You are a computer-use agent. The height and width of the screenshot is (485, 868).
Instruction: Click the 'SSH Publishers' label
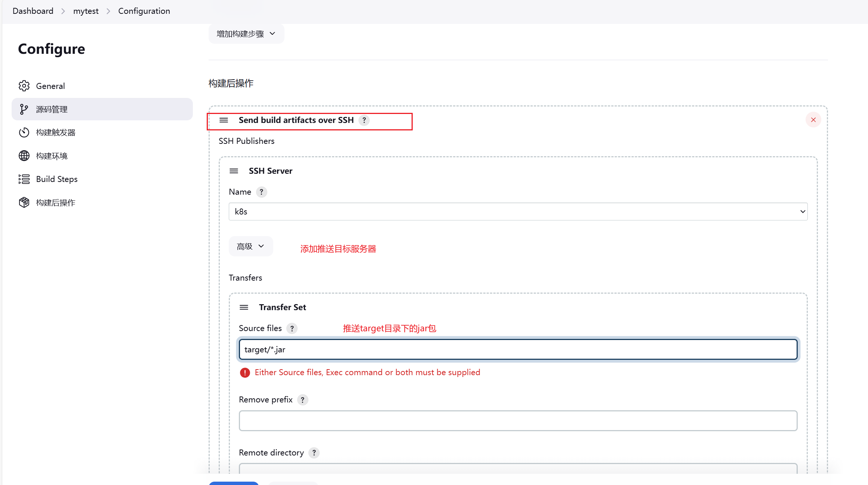pos(246,141)
